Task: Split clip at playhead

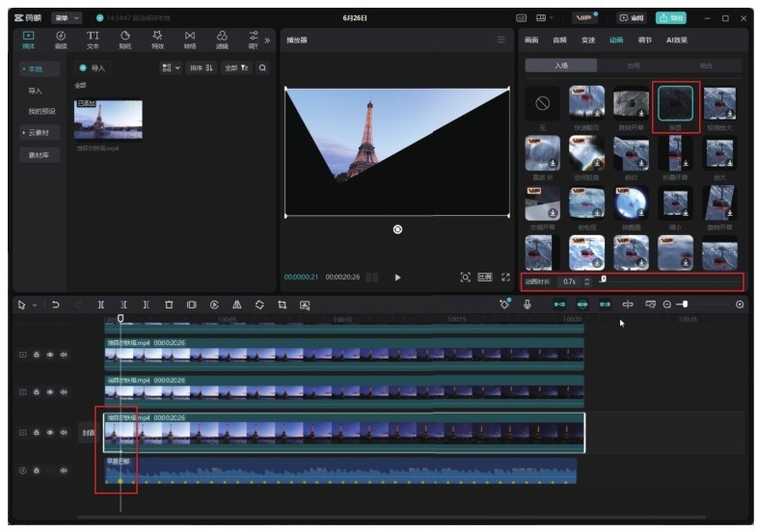Action: 101,305
